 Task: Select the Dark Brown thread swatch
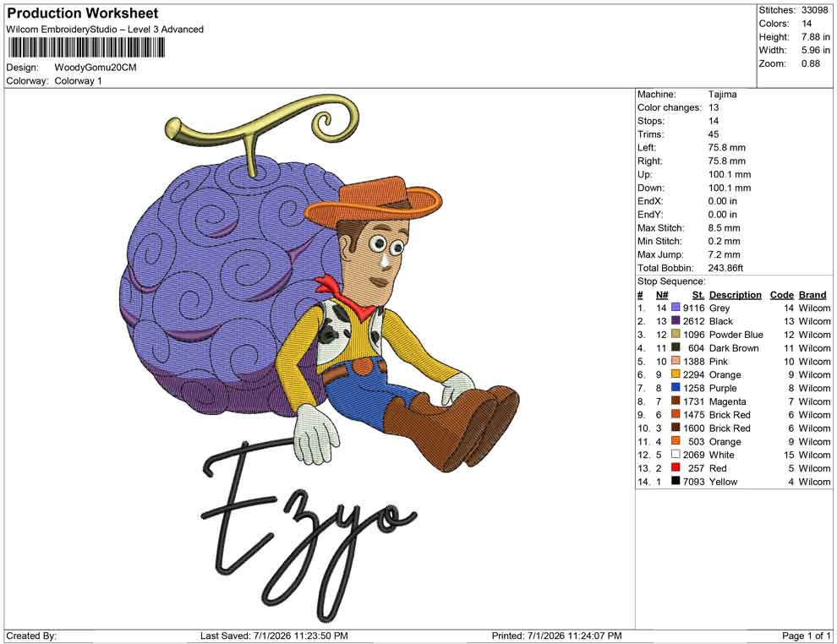coord(676,347)
